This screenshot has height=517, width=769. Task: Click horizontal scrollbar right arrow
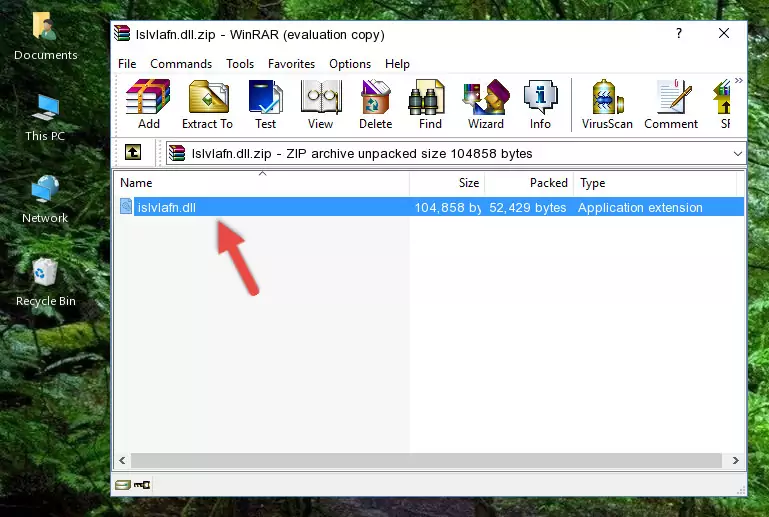pos(735,460)
